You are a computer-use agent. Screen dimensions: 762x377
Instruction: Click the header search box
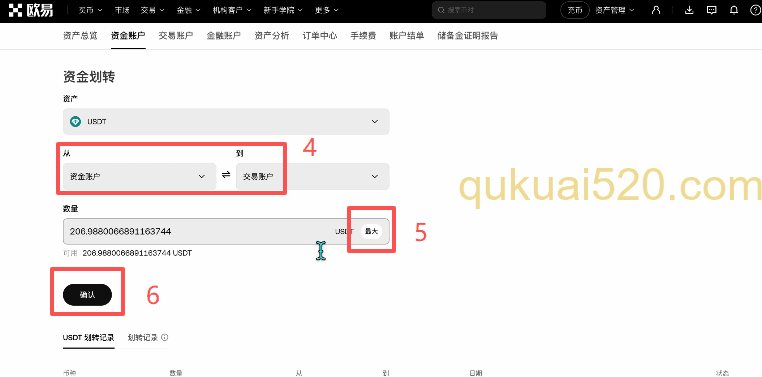click(x=489, y=10)
